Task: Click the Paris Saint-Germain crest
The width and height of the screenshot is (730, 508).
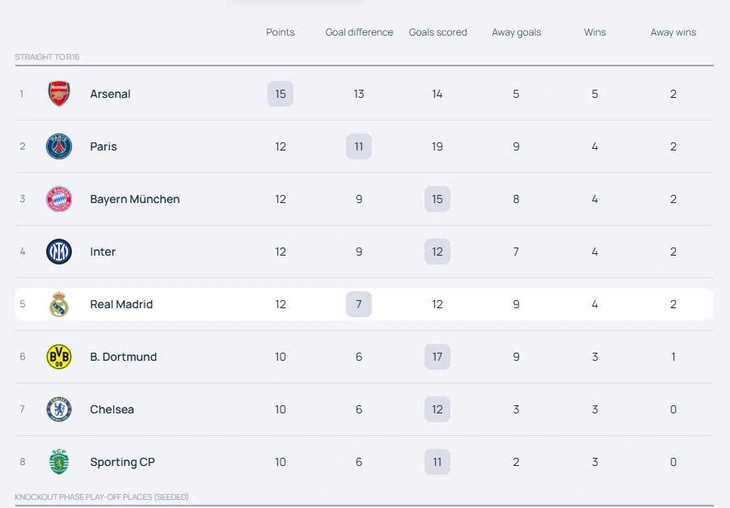Action: (59, 147)
